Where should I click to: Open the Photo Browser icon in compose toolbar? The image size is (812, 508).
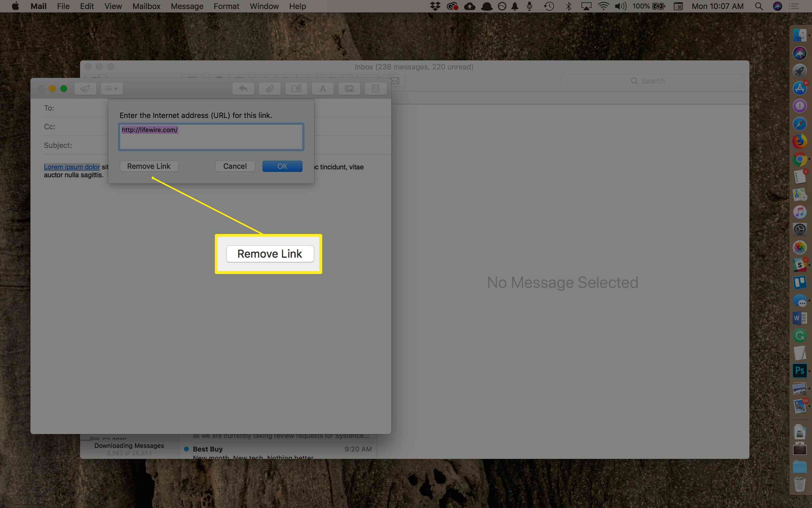coord(349,88)
